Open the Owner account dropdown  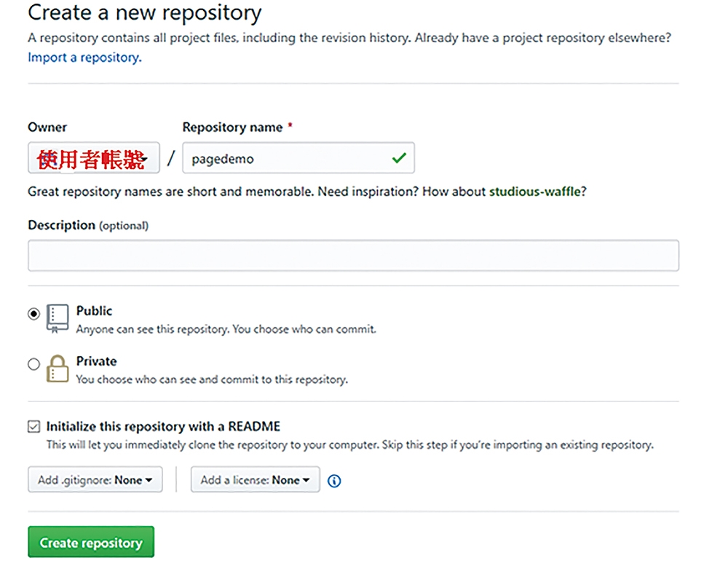[94, 158]
